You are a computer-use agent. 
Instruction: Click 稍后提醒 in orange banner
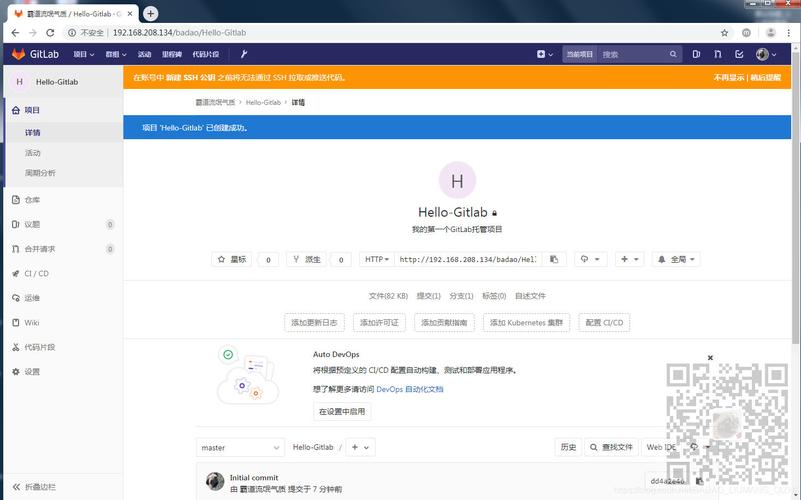coord(765,78)
